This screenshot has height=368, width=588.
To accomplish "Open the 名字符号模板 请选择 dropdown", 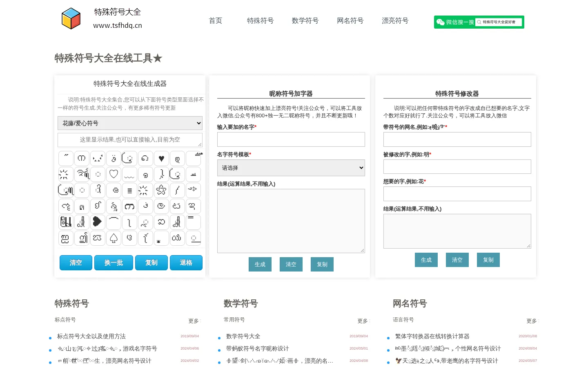I will point(291,168).
